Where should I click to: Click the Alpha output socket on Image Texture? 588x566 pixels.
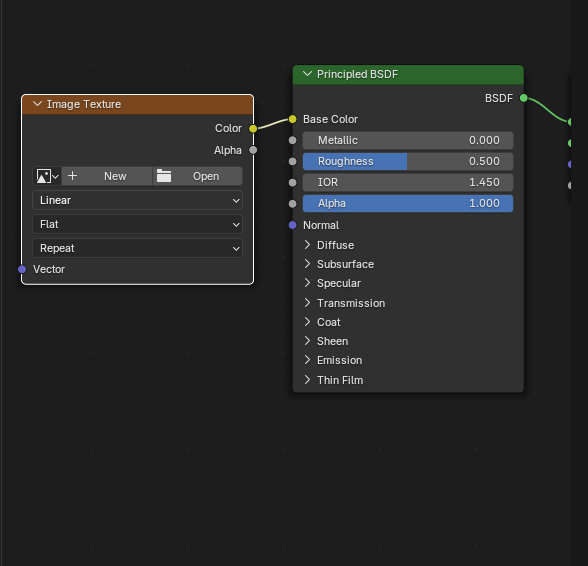pos(253,150)
